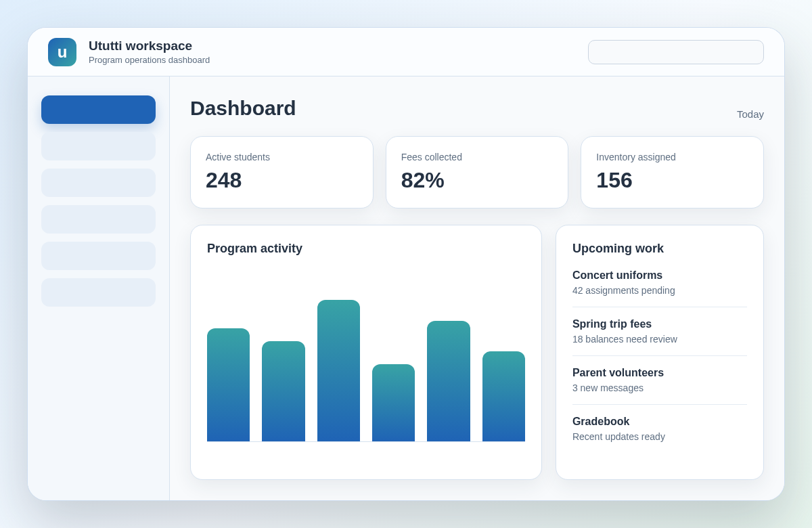Image resolution: width=812 pixels, height=528 pixels.
Task: Click the Upcoming work heading
Action: 618,248
